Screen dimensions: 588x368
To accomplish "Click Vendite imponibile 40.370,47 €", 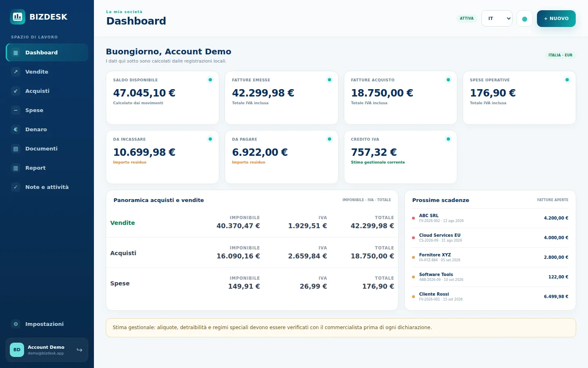I will [x=238, y=226].
